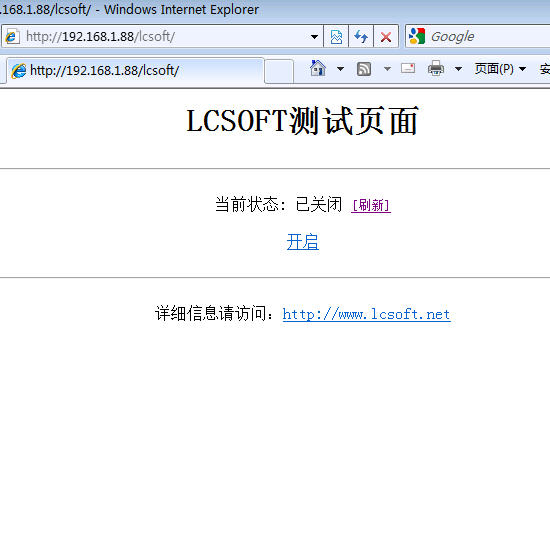
Task: Open the dropdown arrow next to Print
Action: pyautogui.click(x=458, y=69)
